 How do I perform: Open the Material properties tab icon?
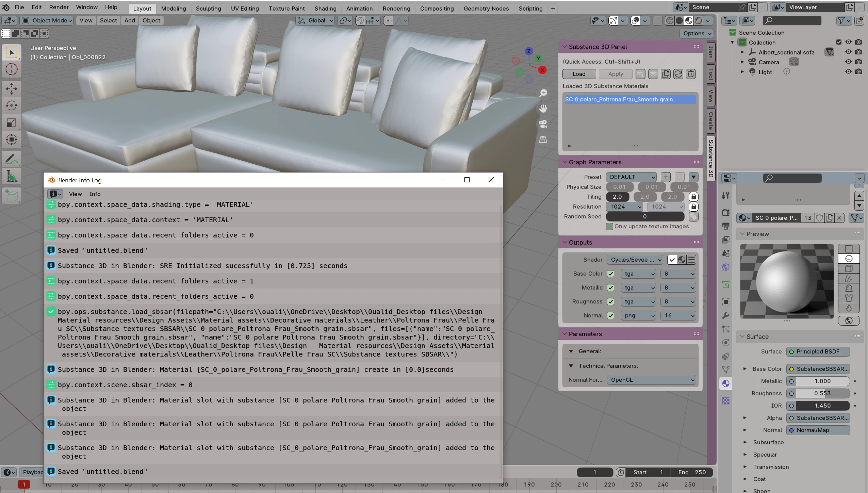click(726, 383)
